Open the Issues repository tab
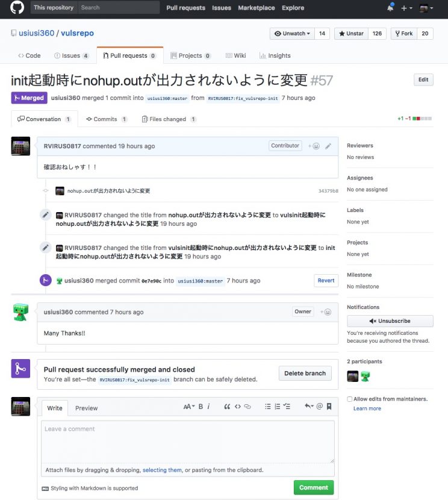The image size is (448, 500). (71, 55)
